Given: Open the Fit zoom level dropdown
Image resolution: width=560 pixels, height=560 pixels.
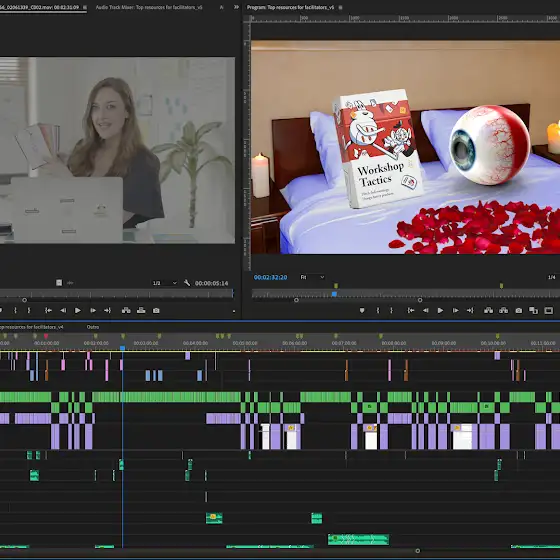Looking at the screenshot, I should 312,277.
